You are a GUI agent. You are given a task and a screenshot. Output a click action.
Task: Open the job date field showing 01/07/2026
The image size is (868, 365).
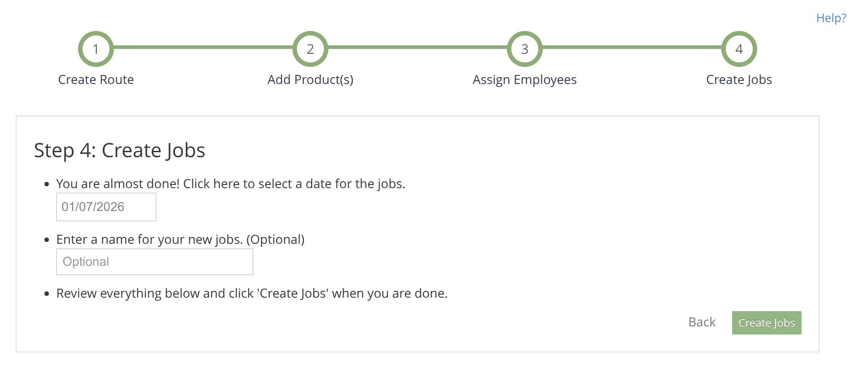[106, 207]
